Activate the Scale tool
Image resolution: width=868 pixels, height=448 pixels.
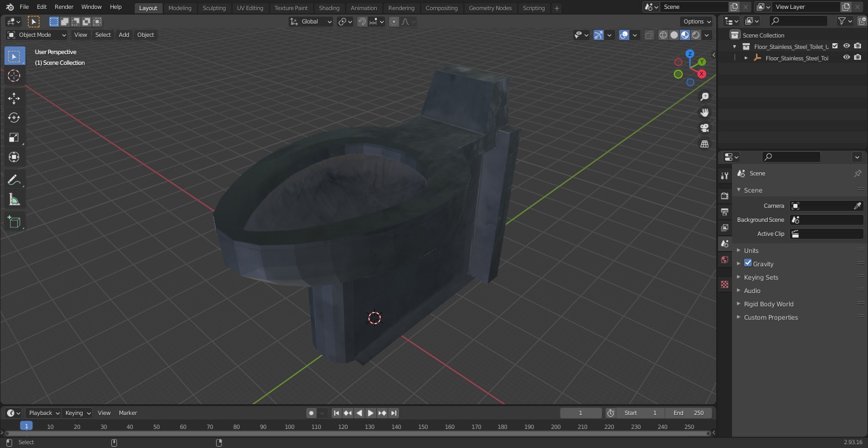14,137
